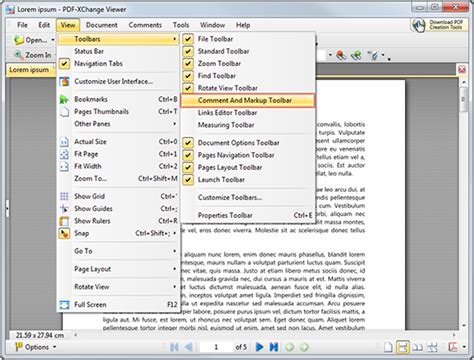
Task: Expand the Go To submenu
Action: point(118,251)
